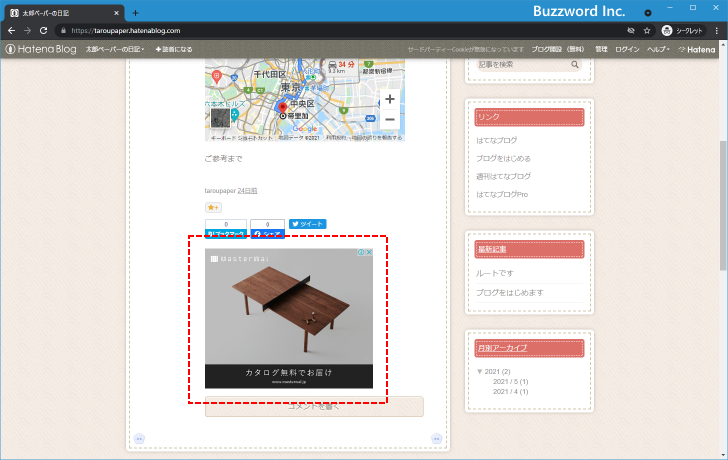Switch map to satellite thumbnail view
Viewport: 728px width, 460px height.
coord(220,118)
